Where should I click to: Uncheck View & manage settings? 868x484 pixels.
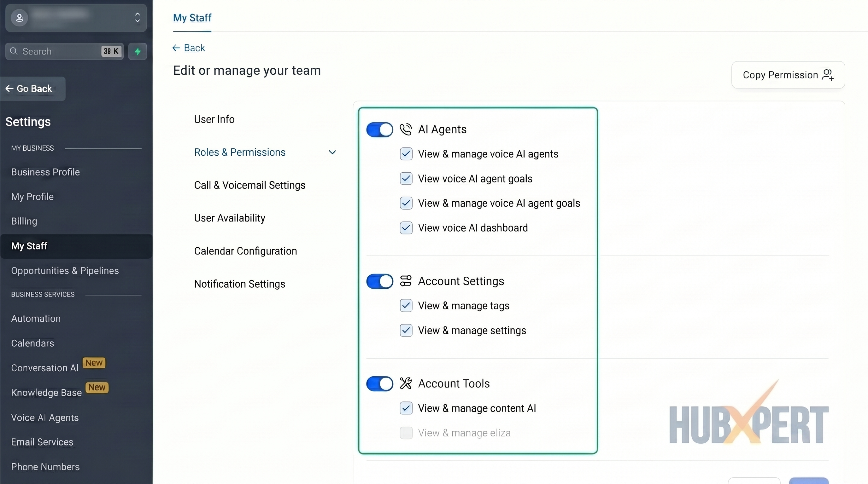(406, 331)
